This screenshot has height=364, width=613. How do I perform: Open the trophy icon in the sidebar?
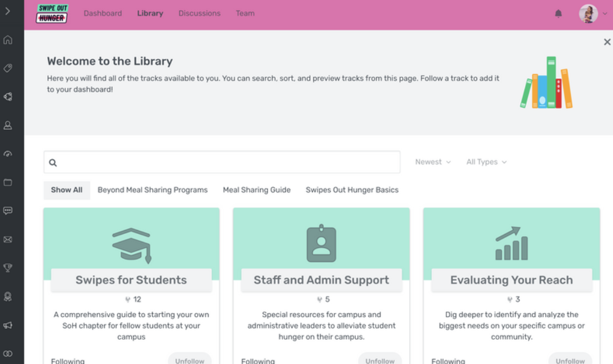(8, 268)
